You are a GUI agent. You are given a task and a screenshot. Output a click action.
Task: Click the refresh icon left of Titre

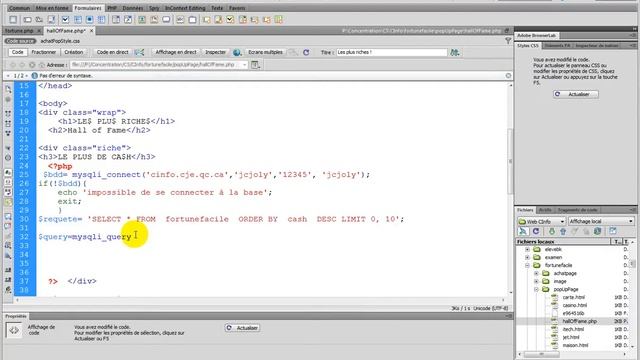(306, 52)
